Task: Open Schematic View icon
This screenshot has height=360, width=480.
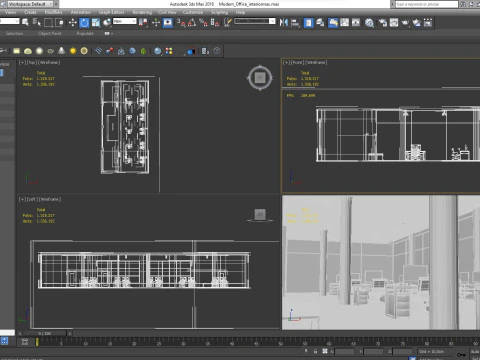Action: [x=356, y=22]
